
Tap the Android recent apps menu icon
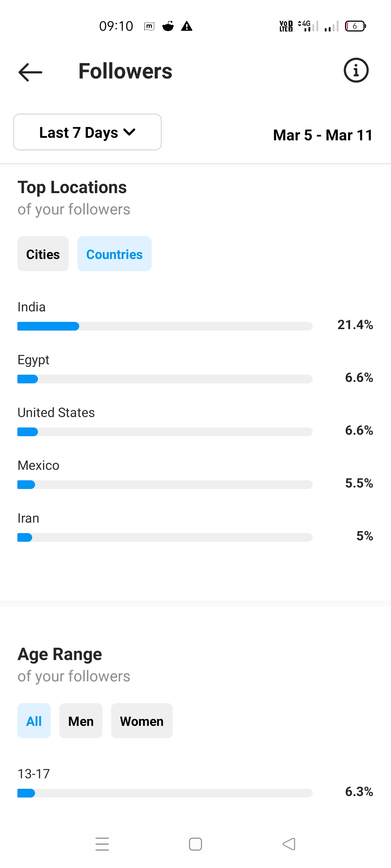click(102, 844)
